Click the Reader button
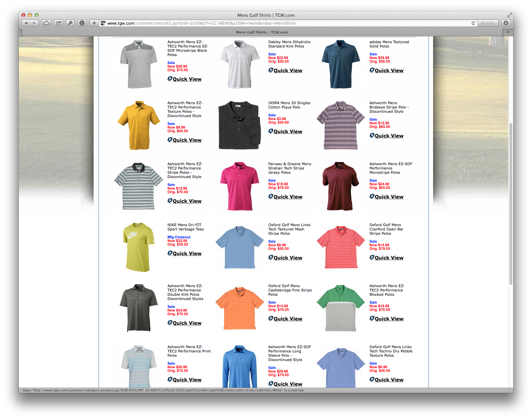532x419 pixels. tap(488, 23)
